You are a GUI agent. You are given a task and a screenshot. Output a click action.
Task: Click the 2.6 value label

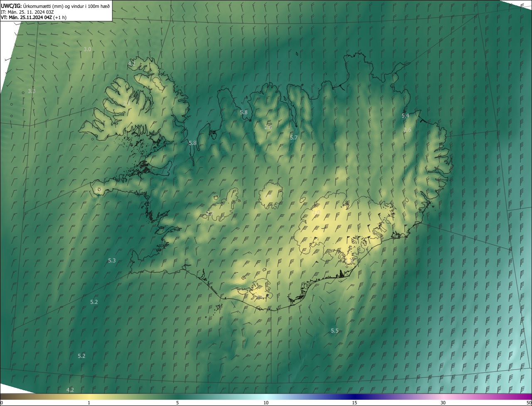[x=407, y=130]
